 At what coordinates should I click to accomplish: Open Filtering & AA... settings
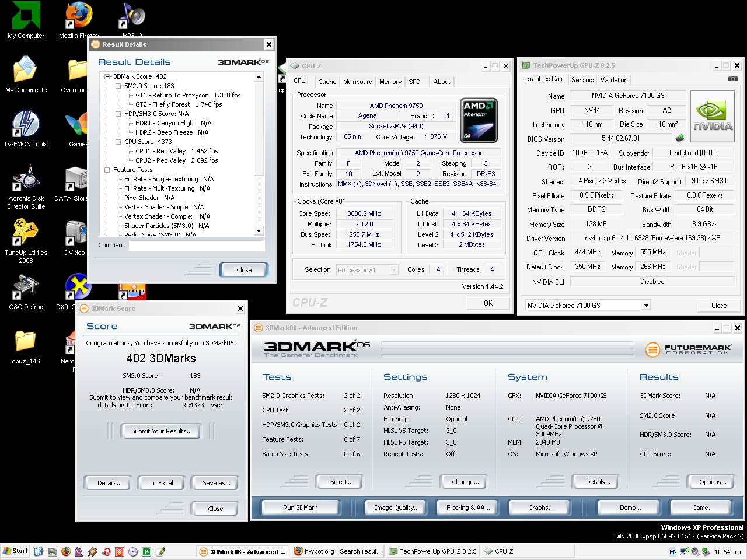[x=468, y=508]
